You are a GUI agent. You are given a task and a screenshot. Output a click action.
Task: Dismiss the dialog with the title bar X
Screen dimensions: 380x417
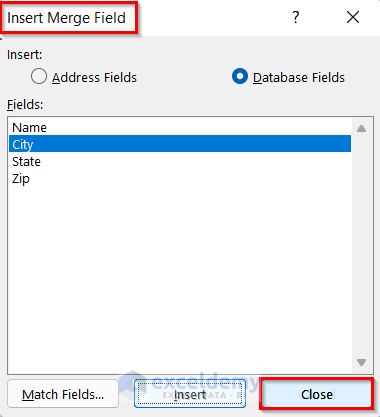[353, 17]
